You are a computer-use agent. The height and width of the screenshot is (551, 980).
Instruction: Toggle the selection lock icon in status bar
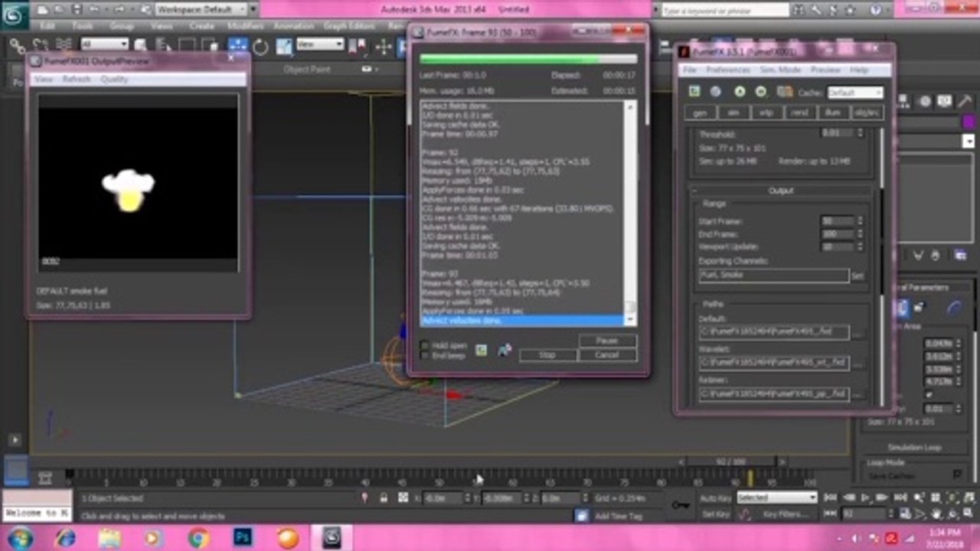[x=384, y=498]
